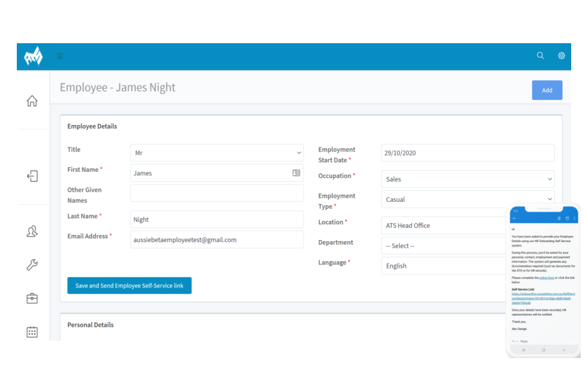Image resolution: width=588 pixels, height=384 pixels.
Task: Click the logout icon in the sidebar
Action: pos(32,176)
